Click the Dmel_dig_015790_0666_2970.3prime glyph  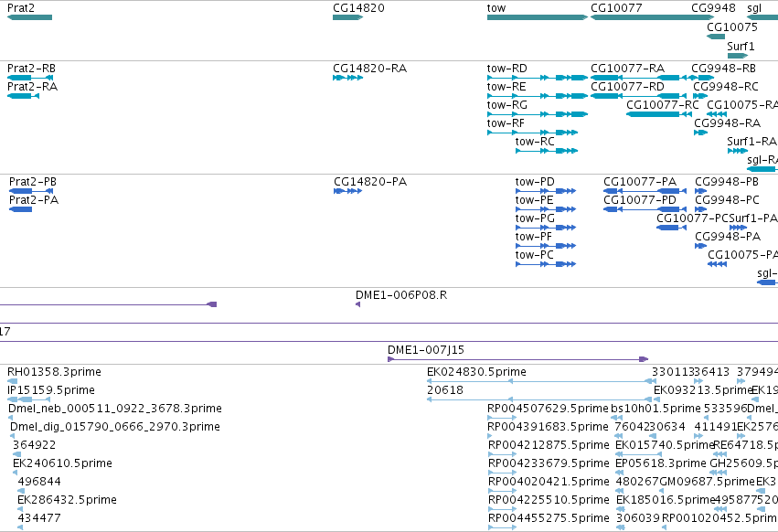tap(13, 436)
